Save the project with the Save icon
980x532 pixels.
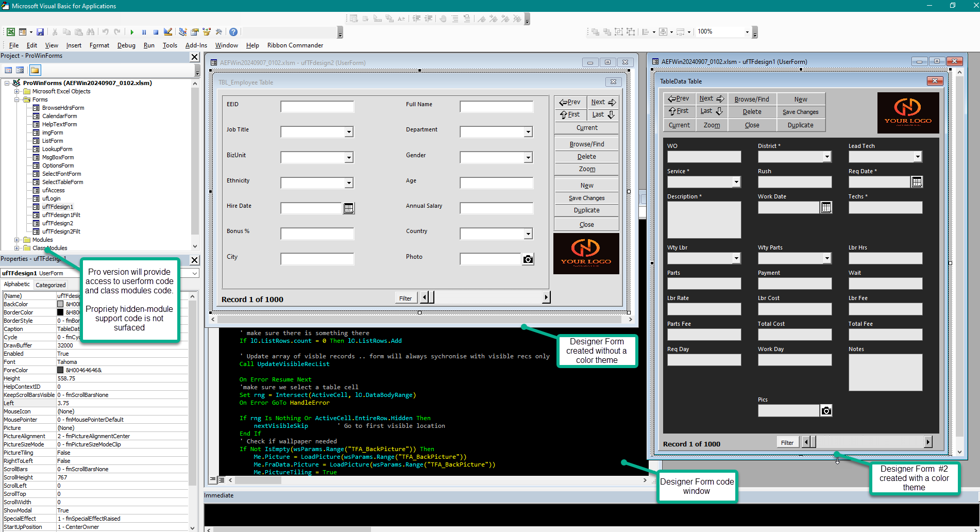click(40, 31)
